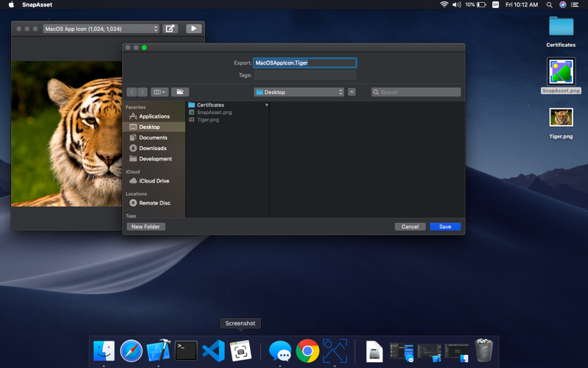Click the minimized Finder window in the dock
This screenshot has height=368, width=588.
click(x=456, y=353)
